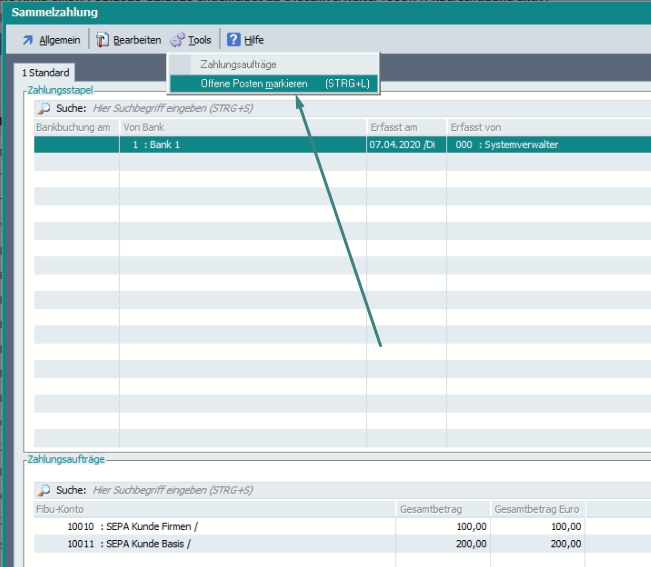
Task: Click magnifier icon in Zahlungsaufträge search
Action: [43, 490]
